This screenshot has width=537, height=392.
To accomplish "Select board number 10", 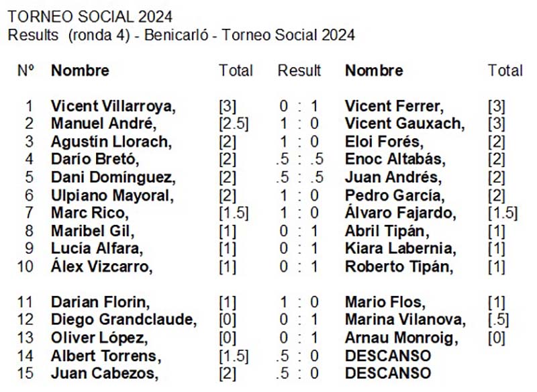I will click(26, 266).
